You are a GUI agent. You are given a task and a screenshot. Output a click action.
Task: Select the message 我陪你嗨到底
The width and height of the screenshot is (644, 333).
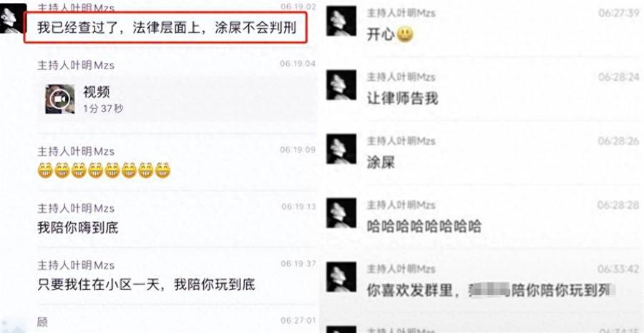tap(78, 228)
